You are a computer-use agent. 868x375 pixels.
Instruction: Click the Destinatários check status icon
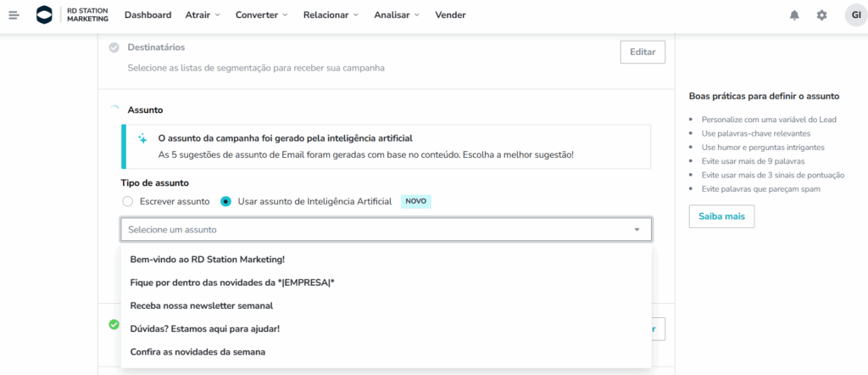click(114, 48)
